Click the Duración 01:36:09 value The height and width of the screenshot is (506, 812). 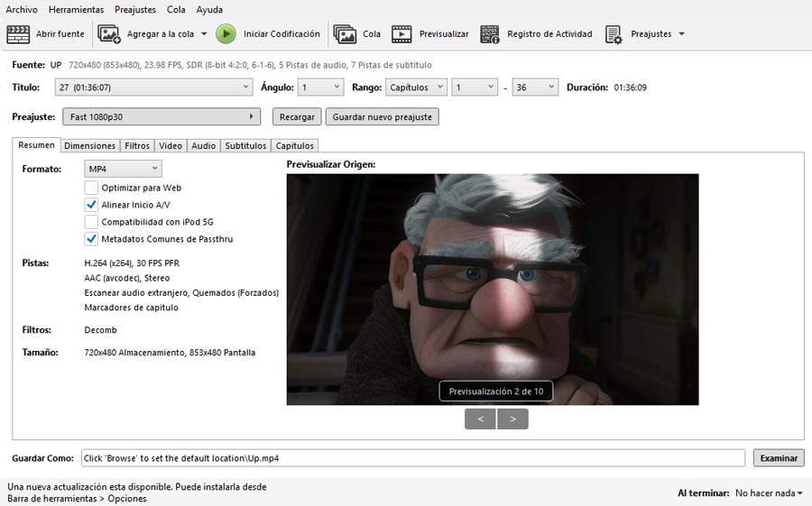coord(631,87)
